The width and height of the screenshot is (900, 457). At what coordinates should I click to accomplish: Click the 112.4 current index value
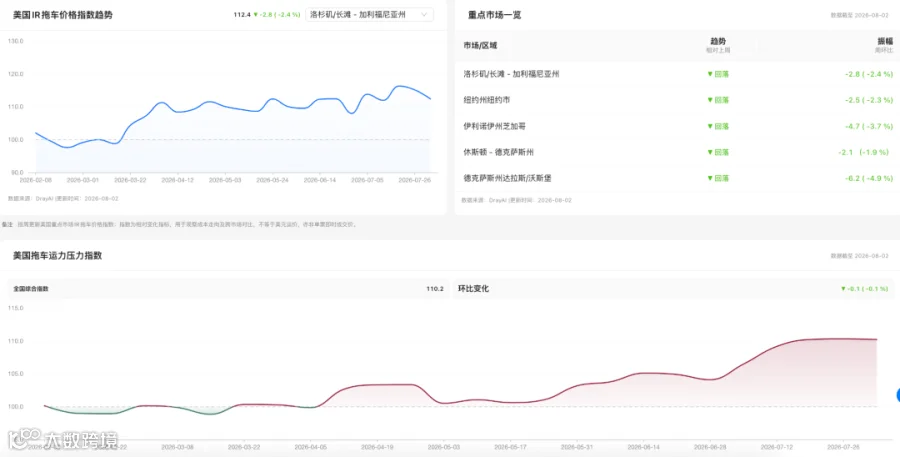pyautogui.click(x=242, y=15)
